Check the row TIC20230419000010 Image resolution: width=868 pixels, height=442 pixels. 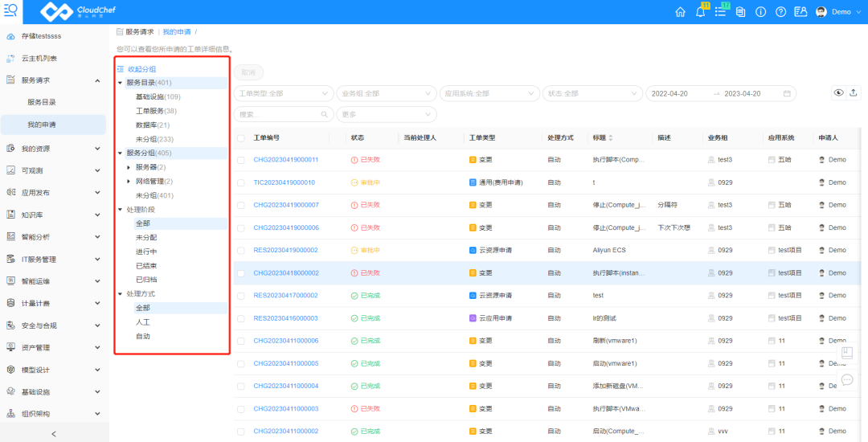241,182
